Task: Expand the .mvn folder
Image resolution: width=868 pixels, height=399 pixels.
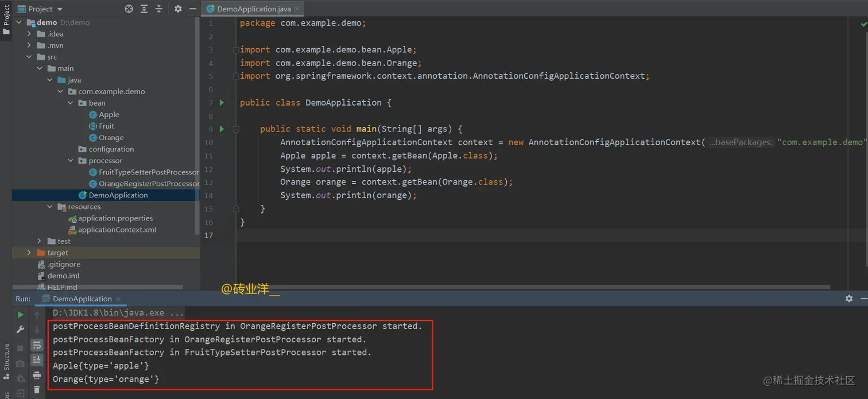Action: (29, 45)
